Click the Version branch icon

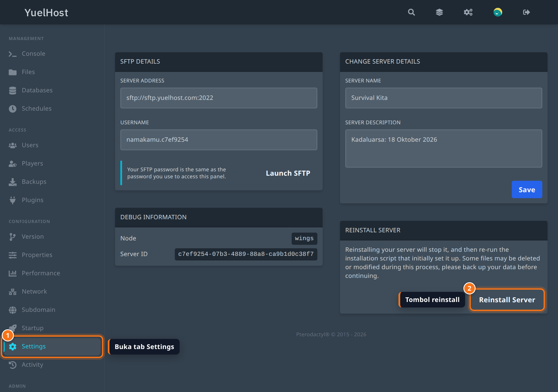click(12, 237)
